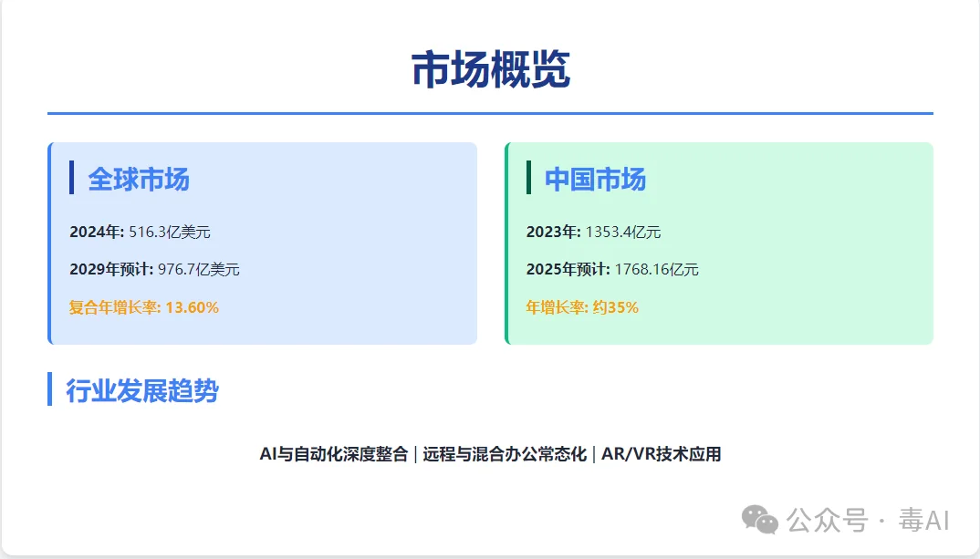This screenshot has height=559, width=980.
Task: Click the AR/VR技术应用 trend label
Action: [662, 453]
